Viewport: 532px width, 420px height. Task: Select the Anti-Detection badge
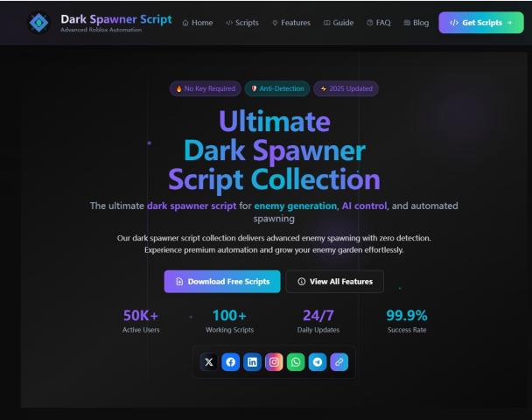tap(277, 88)
